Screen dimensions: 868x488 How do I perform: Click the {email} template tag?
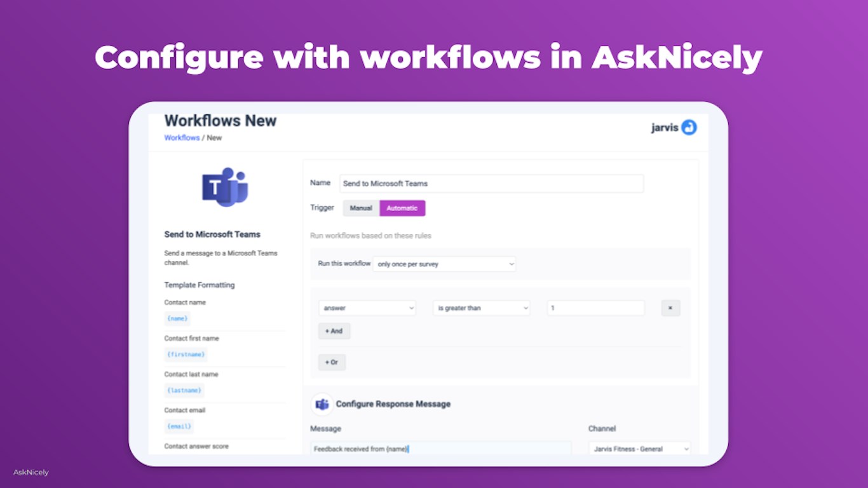[x=179, y=426]
